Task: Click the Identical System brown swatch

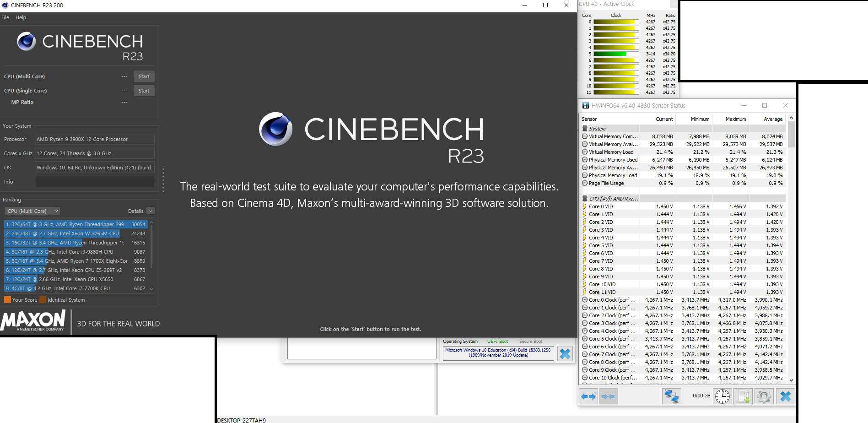Action: [43, 300]
